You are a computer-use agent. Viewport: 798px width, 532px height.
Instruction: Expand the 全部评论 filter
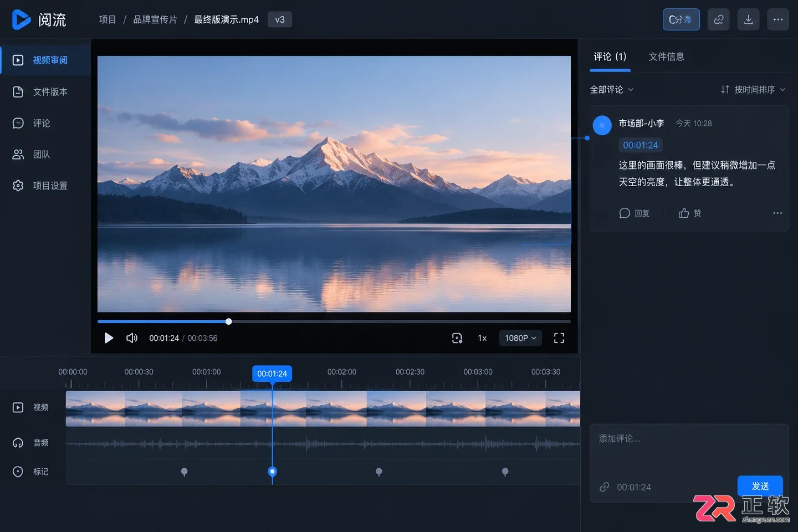click(612, 89)
